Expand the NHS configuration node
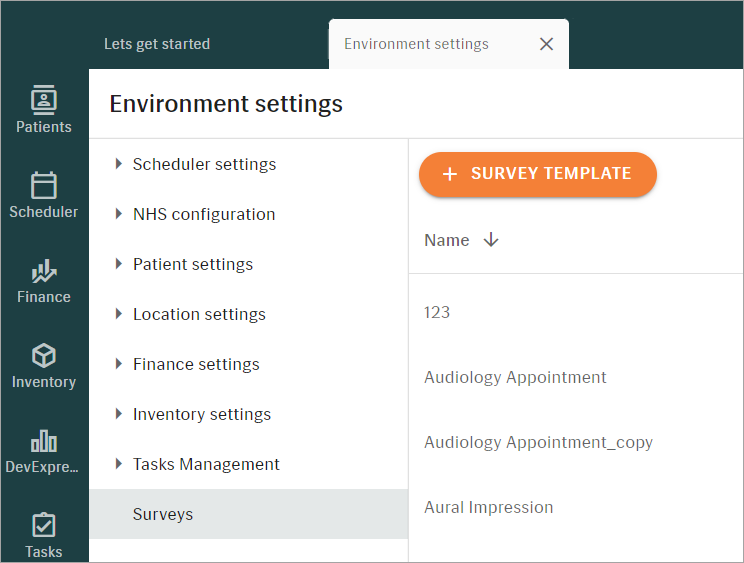The height and width of the screenshot is (563, 744). [119, 214]
